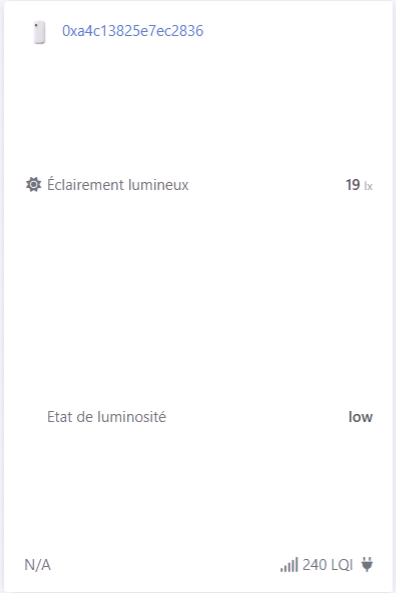Select the Éclairement lumineux label

pyautogui.click(x=118, y=185)
